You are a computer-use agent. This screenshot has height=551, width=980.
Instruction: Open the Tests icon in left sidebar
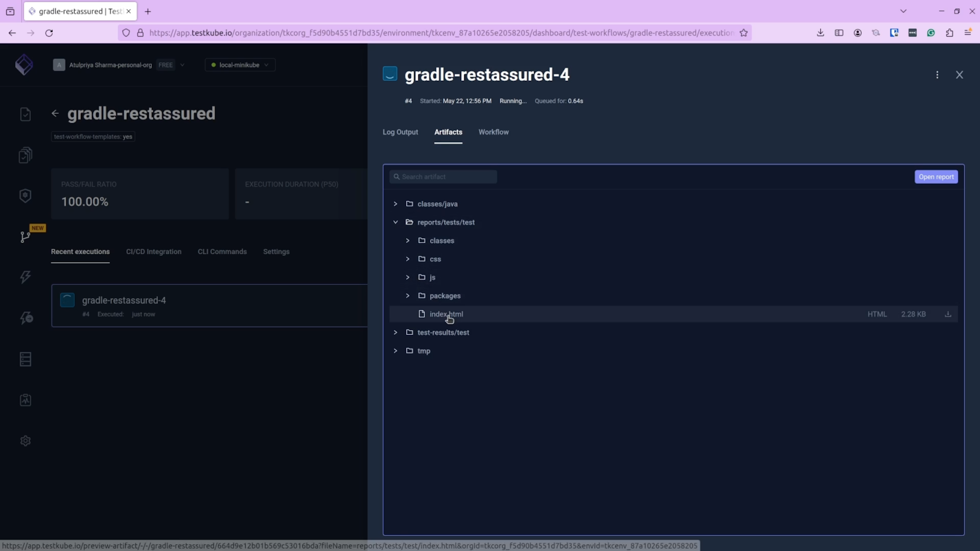pos(25,114)
